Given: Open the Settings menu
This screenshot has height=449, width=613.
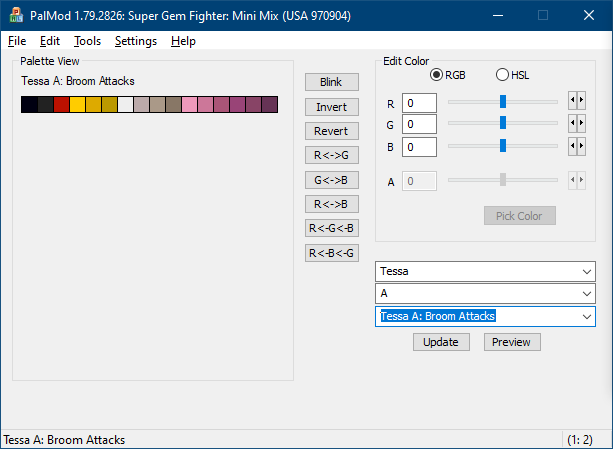Looking at the screenshot, I should (135, 41).
